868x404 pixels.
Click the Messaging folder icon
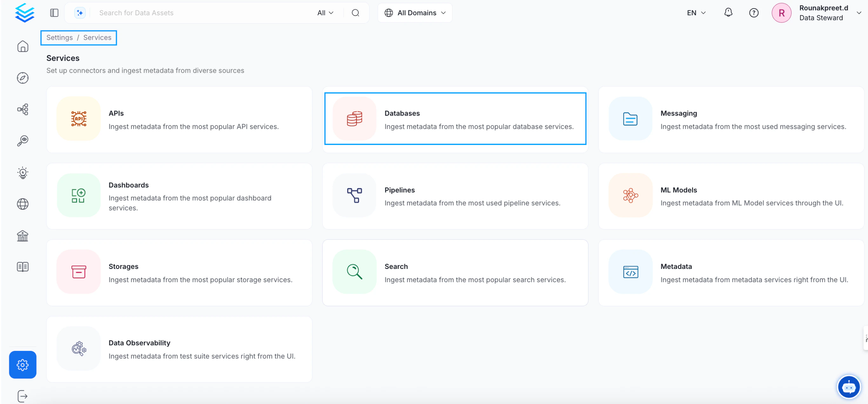click(x=630, y=119)
